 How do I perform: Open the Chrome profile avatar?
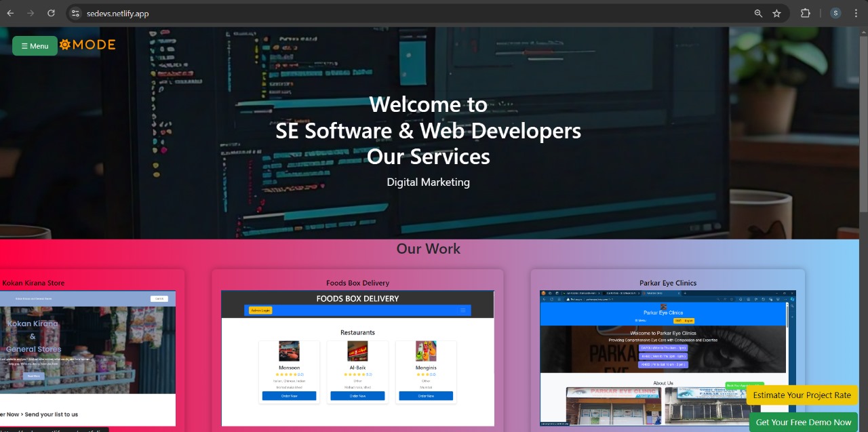click(x=835, y=13)
